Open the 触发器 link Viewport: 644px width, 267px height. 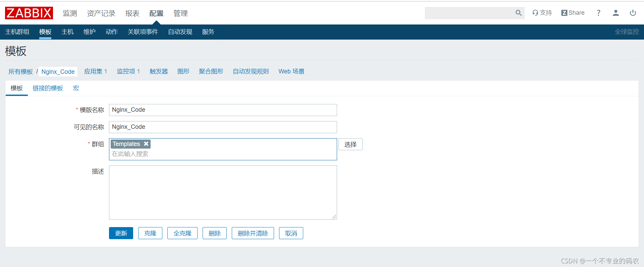pyautogui.click(x=159, y=71)
